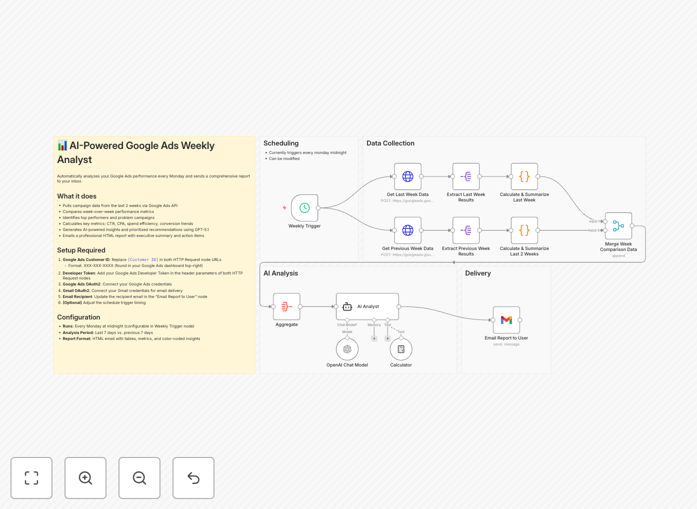The image size is (697, 509).
Task: Click the AI Analysis sticky note title
Action: 280,273
